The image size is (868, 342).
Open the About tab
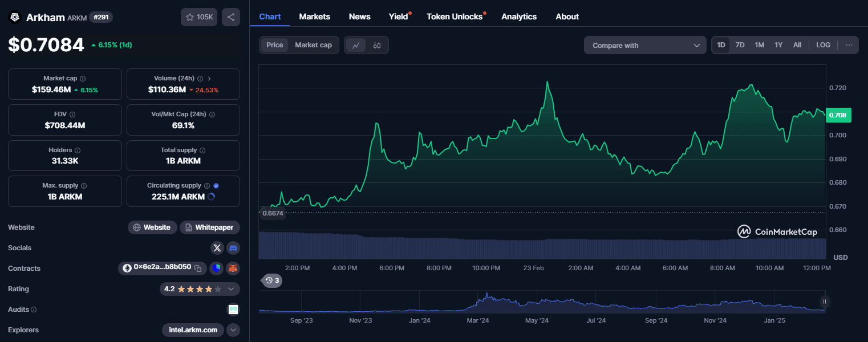567,17
